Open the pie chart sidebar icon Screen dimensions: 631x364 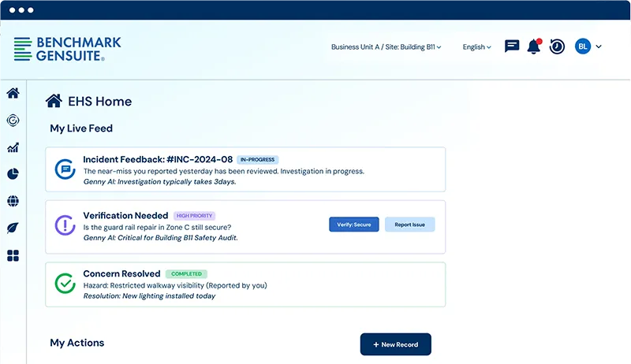click(13, 174)
